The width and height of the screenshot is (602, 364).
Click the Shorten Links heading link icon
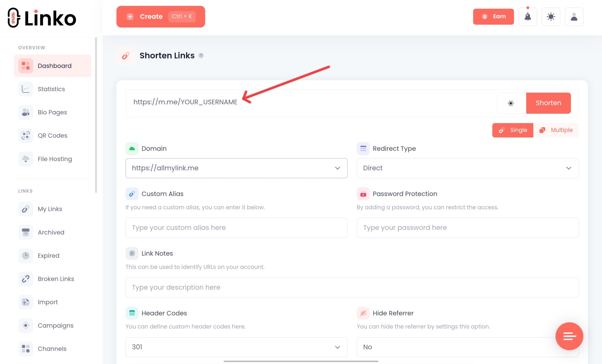(x=126, y=56)
